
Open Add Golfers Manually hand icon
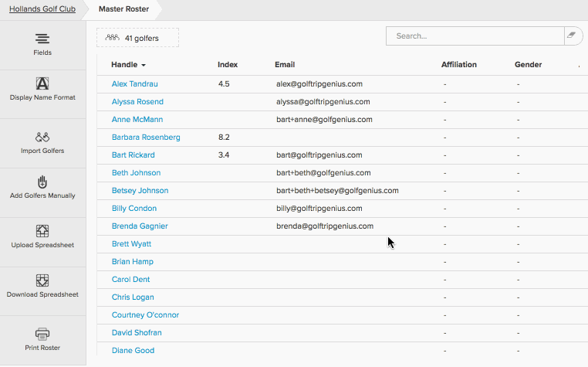(x=42, y=182)
